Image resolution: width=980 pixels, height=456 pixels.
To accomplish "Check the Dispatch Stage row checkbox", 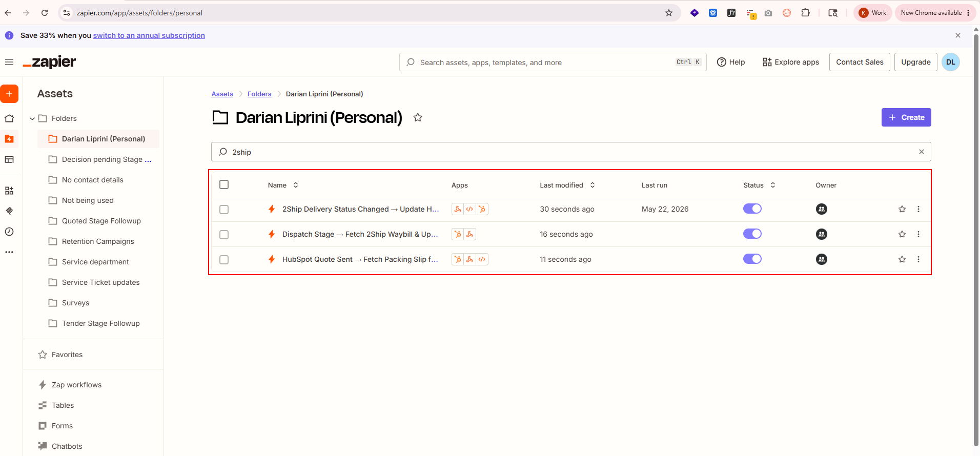I will (x=224, y=235).
